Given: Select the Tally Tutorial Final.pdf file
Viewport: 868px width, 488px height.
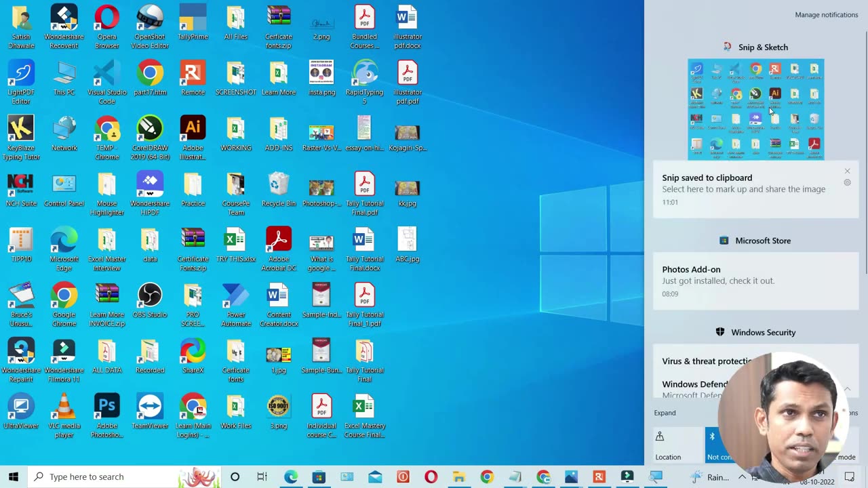Looking at the screenshot, I should 365,194.
